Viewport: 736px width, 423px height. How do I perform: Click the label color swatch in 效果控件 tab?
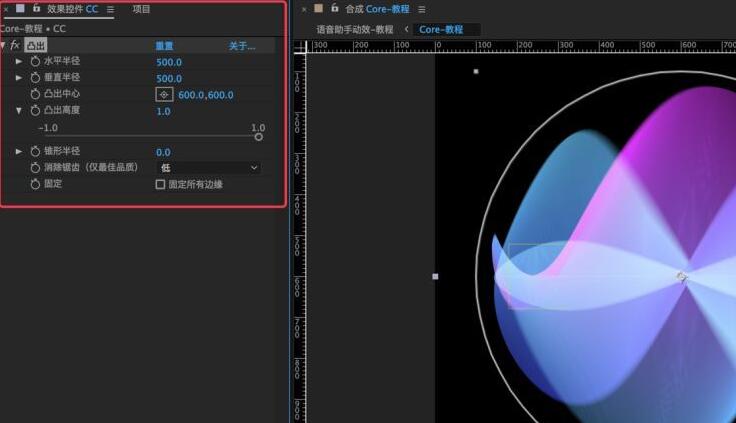20,8
